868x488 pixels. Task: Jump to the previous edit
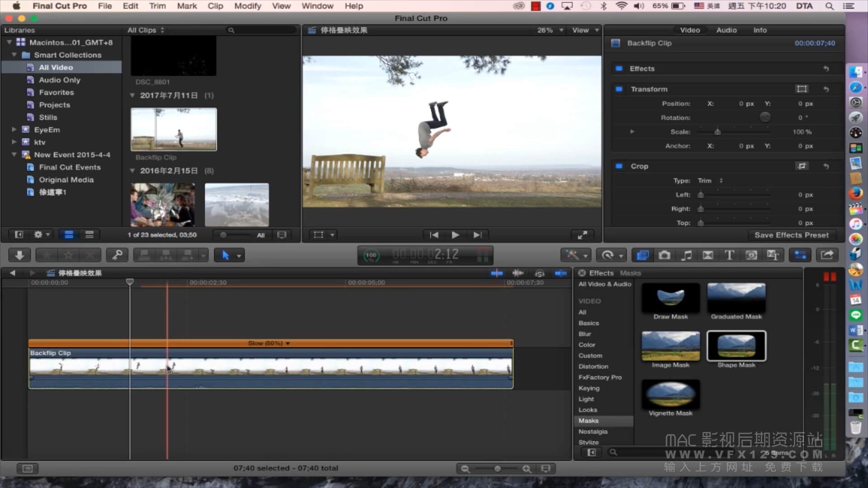434,235
